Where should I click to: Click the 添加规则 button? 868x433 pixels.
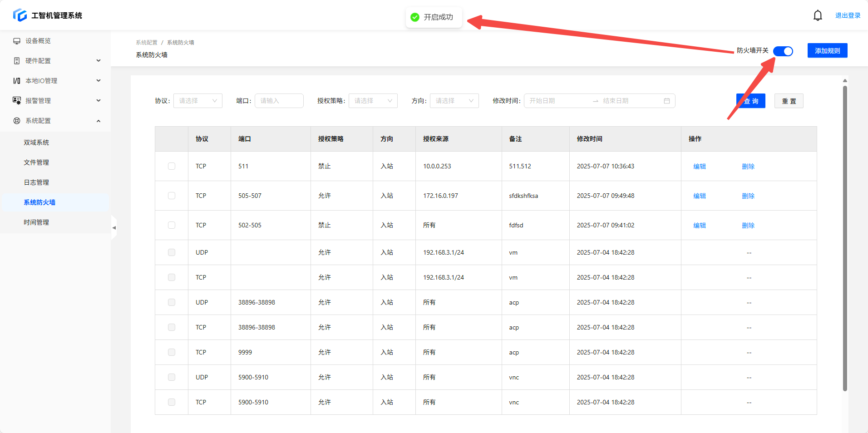coord(827,51)
